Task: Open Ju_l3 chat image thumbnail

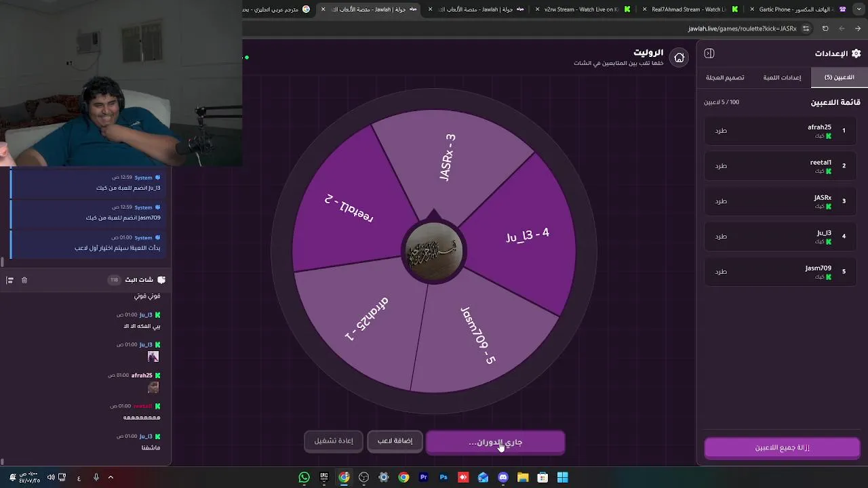Action: [153, 357]
